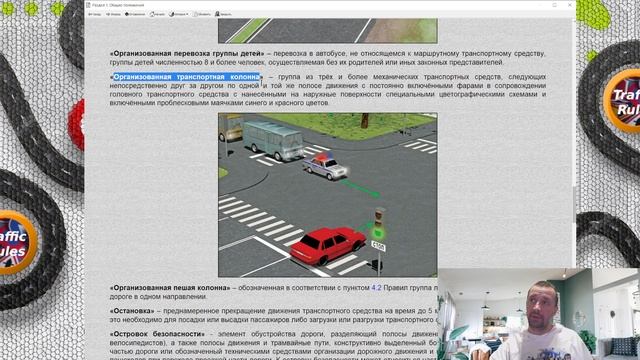Open the table of contents (Оглавление) toolbar button

(135, 14)
